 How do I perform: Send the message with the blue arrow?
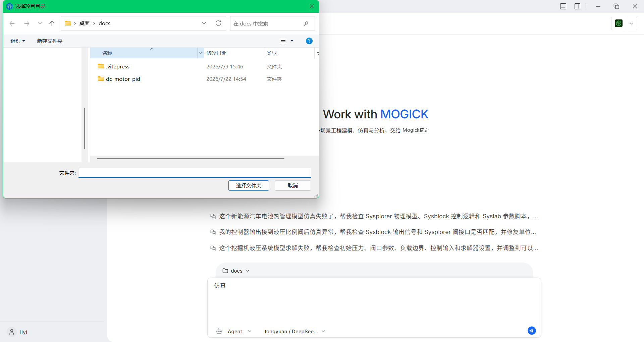tap(532, 331)
